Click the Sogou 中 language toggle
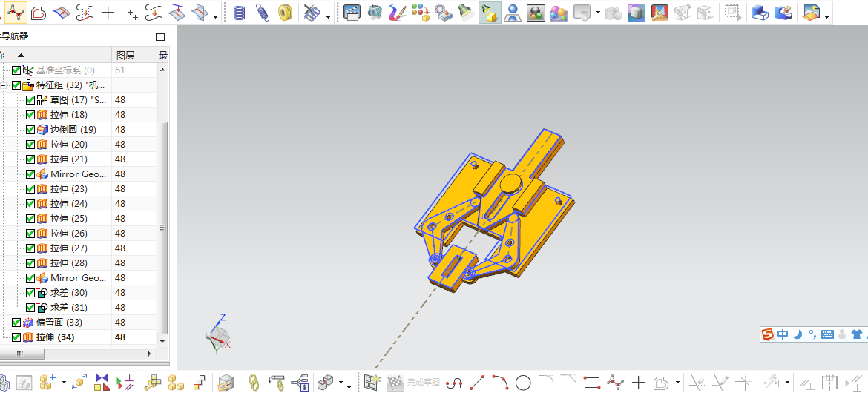This screenshot has width=868, height=393. click(x=783, y=334)
